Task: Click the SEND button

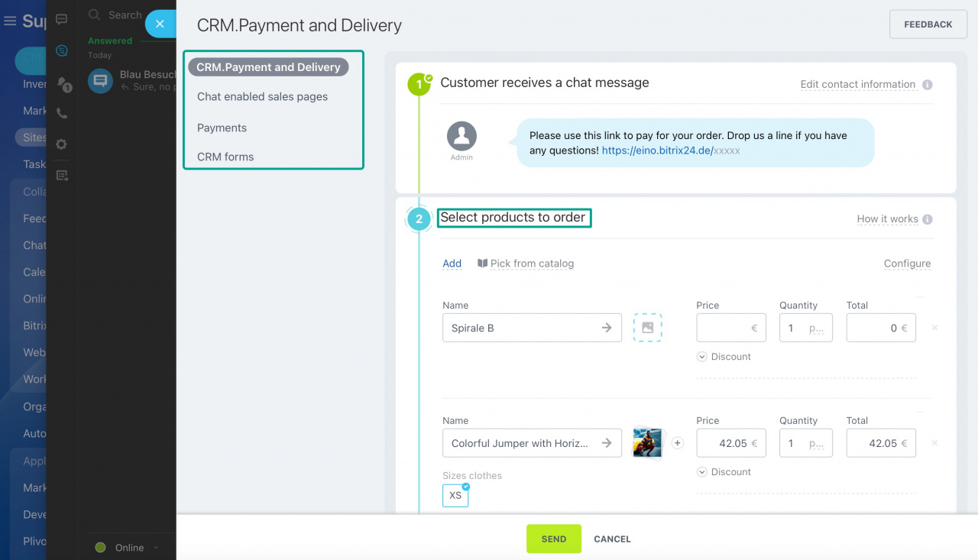Action: (553, 539)
